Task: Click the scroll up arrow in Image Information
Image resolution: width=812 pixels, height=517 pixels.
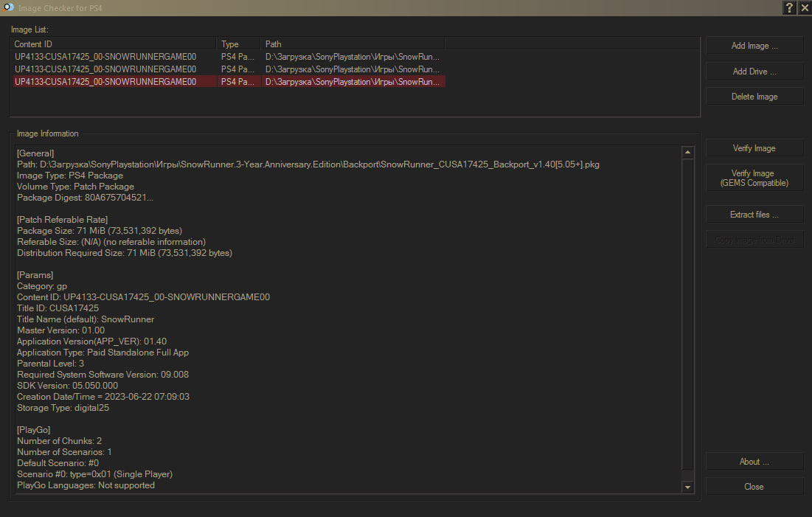Action: coord(687,153)
